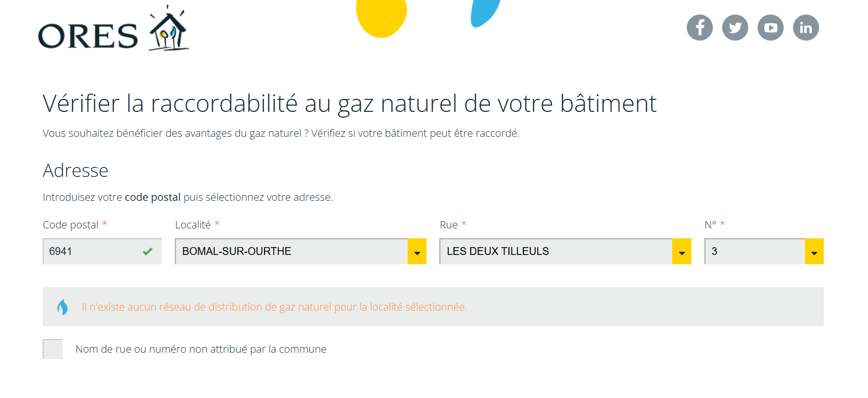Select the LES DEUX TILLEULS street field

point(556,252)
